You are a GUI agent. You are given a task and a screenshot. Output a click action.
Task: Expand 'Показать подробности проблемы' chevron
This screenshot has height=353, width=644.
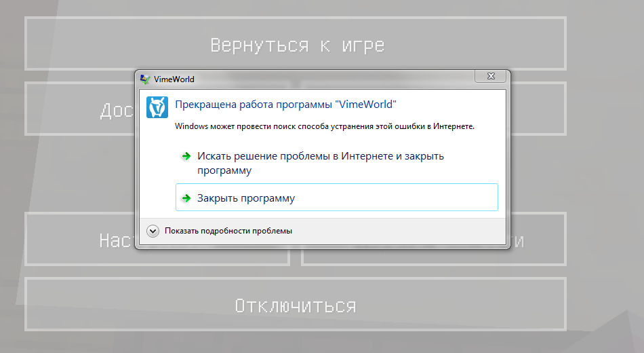(x=153, y=231)
